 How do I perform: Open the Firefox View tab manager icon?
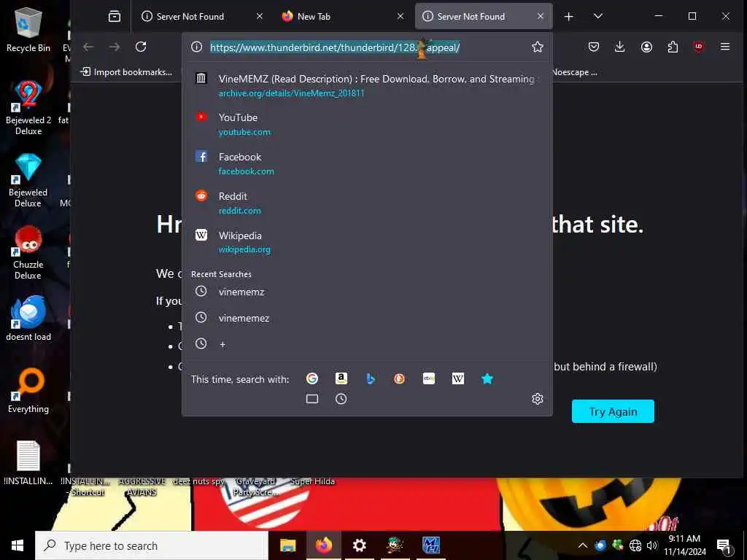(115, 16)
